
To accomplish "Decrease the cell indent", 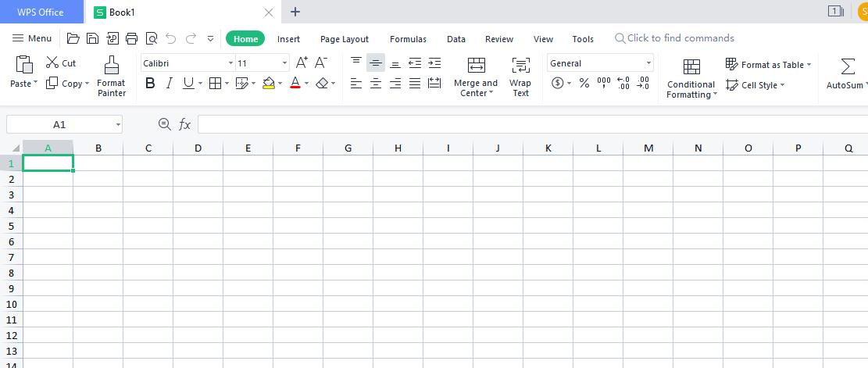I will 415,63.
